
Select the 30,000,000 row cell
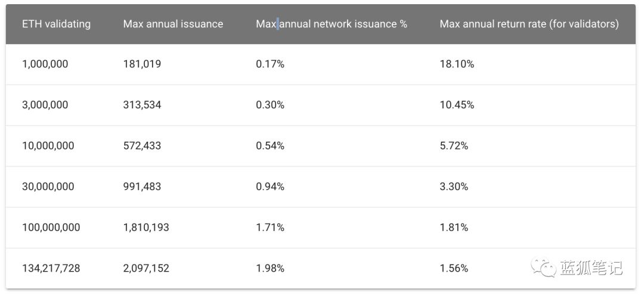(48, 186)
